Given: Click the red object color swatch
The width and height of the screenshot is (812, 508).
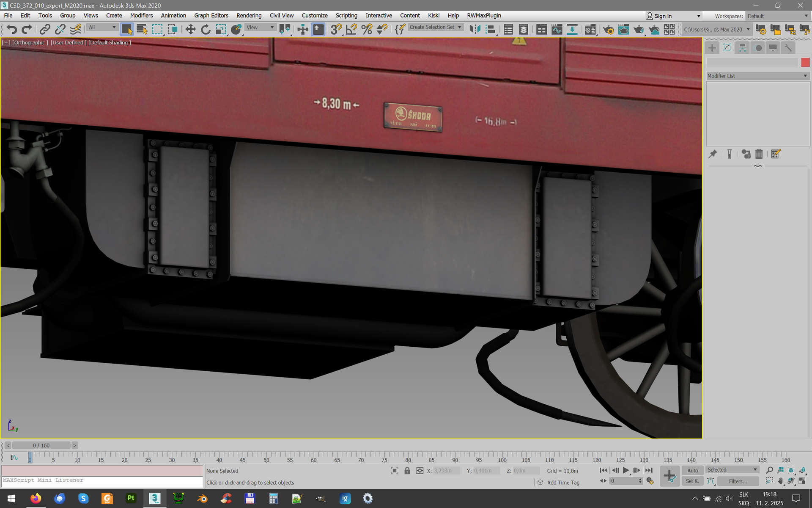Looking at the screenshot, I should pyautogui.click(x=805, y=62).
